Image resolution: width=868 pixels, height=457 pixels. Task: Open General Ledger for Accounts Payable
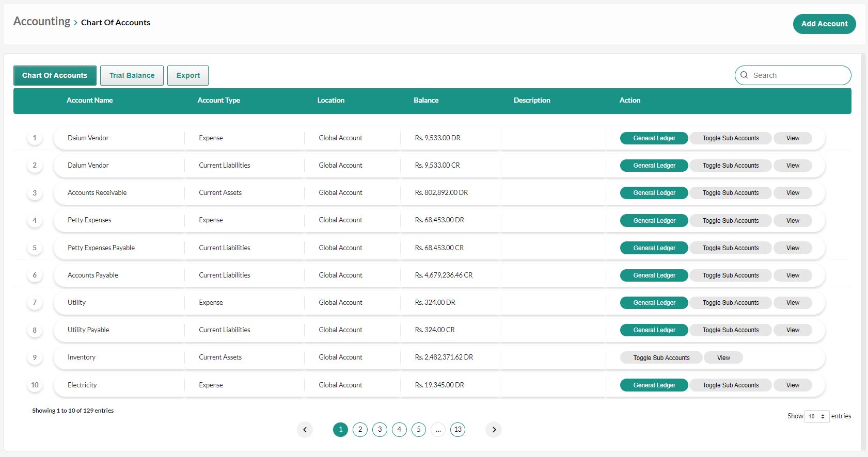[x=654, y=275]
